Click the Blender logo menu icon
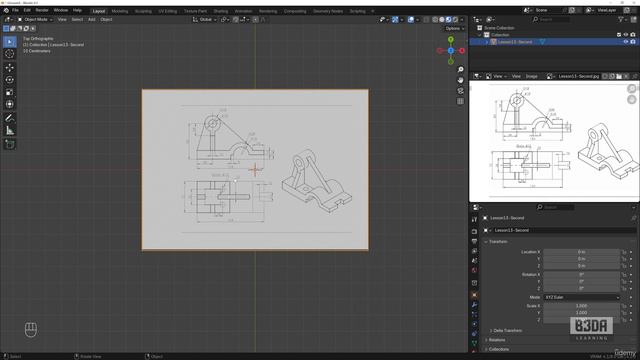640x360 pixels. (x=6, y=10)
